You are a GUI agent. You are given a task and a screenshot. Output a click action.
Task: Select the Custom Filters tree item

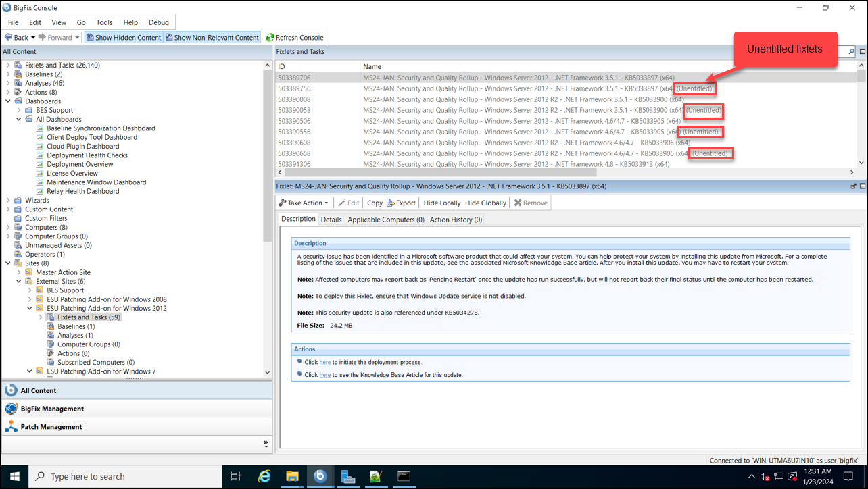(x=46, y=218)
